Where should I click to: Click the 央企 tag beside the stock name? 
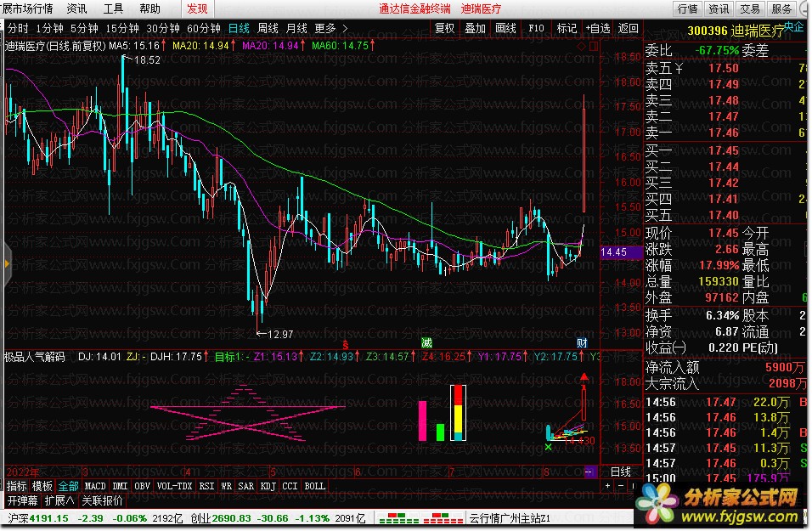coord(794,26)
